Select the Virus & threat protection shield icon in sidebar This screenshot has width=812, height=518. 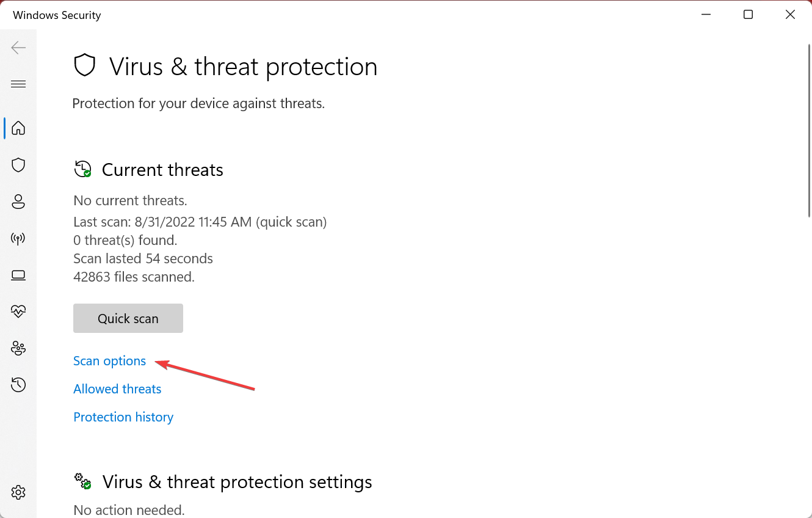18,165
